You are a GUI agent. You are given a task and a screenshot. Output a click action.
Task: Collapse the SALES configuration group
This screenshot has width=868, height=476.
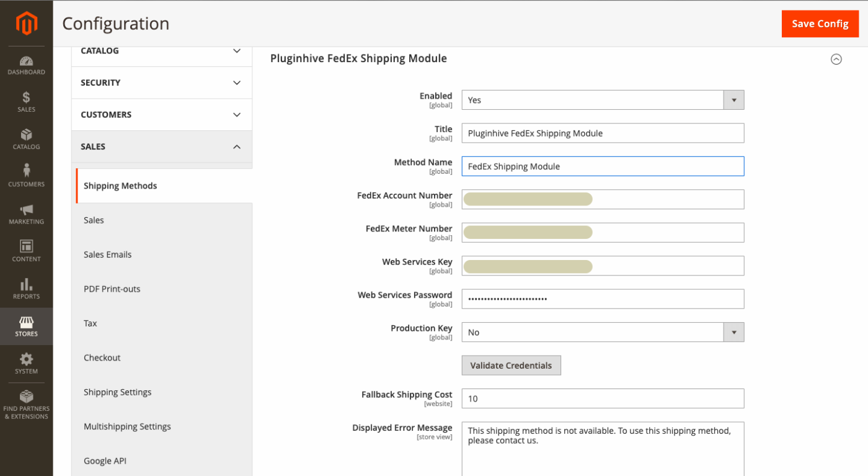[x=162, y=147]
